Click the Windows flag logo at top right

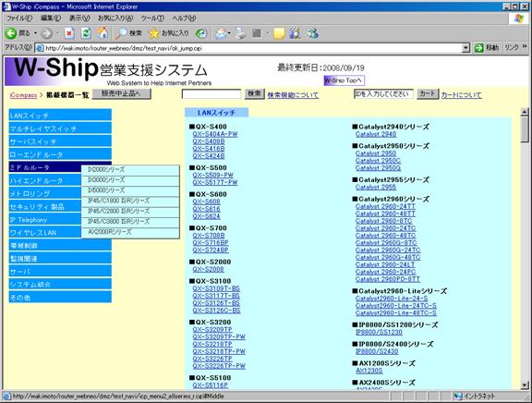click(x=519, y=18)
